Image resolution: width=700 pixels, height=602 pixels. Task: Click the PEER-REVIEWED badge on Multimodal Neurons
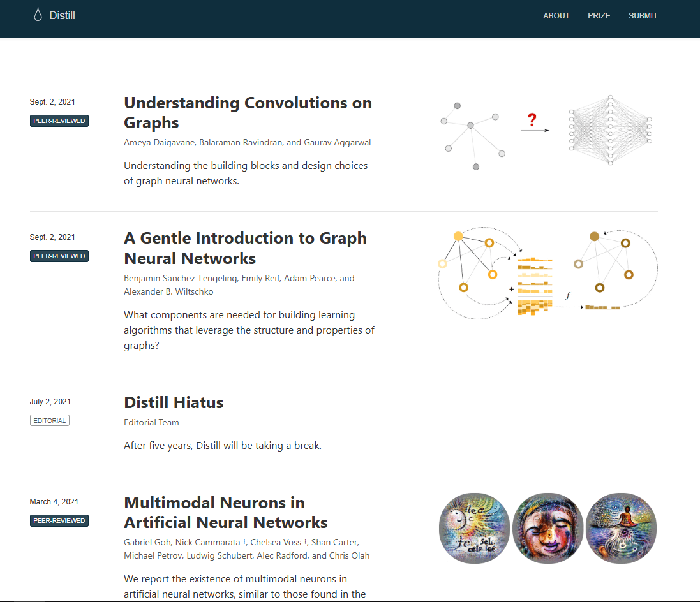[x=59, y=520]
